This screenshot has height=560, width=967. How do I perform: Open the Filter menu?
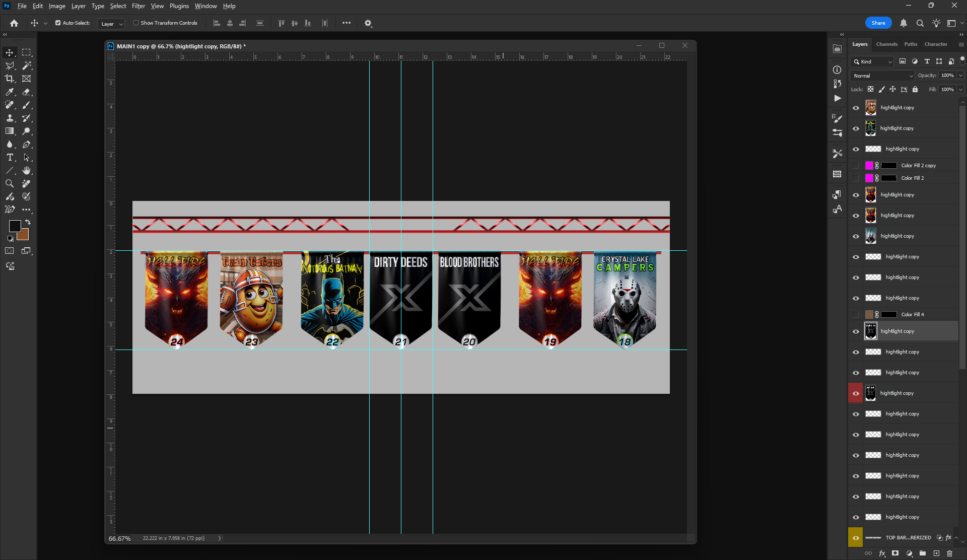click(139, 6)
